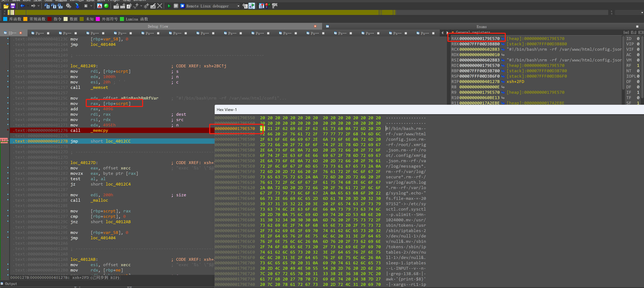Start process with green play button
644x288 pixels.
[169, 6]
